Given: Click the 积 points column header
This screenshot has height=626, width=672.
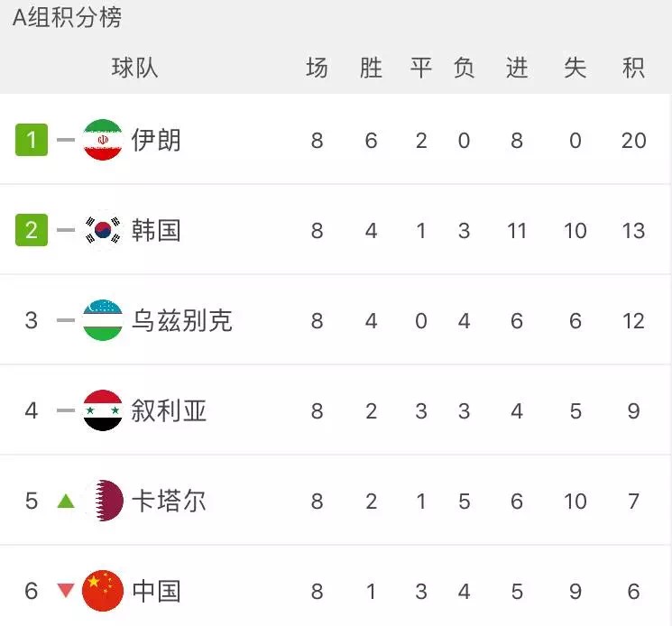Looking at the screenshot, I should click(633, 68).
